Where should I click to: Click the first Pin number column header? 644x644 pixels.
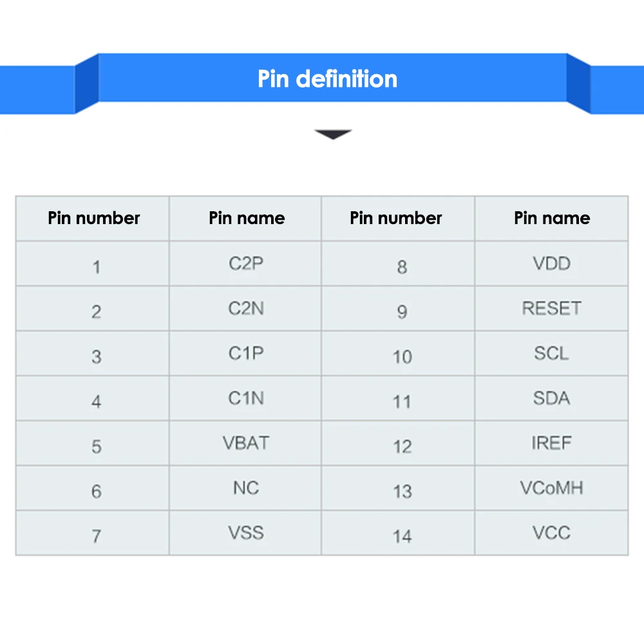pyautogui.click(x=93, y=218)
